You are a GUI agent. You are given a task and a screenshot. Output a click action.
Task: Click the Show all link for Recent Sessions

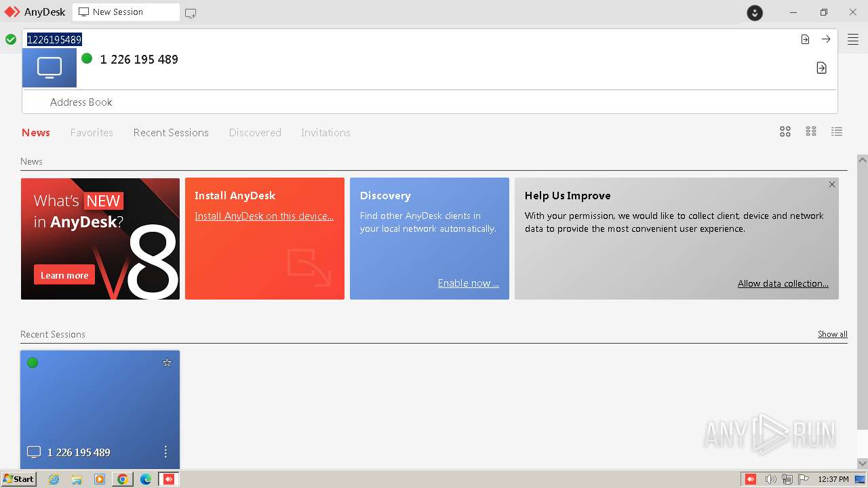[832, 334]
